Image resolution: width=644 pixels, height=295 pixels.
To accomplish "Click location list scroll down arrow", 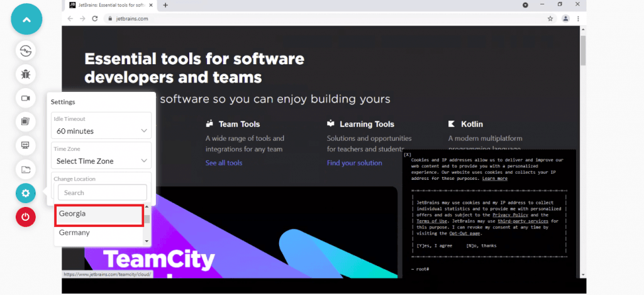I will click(147, 241).
